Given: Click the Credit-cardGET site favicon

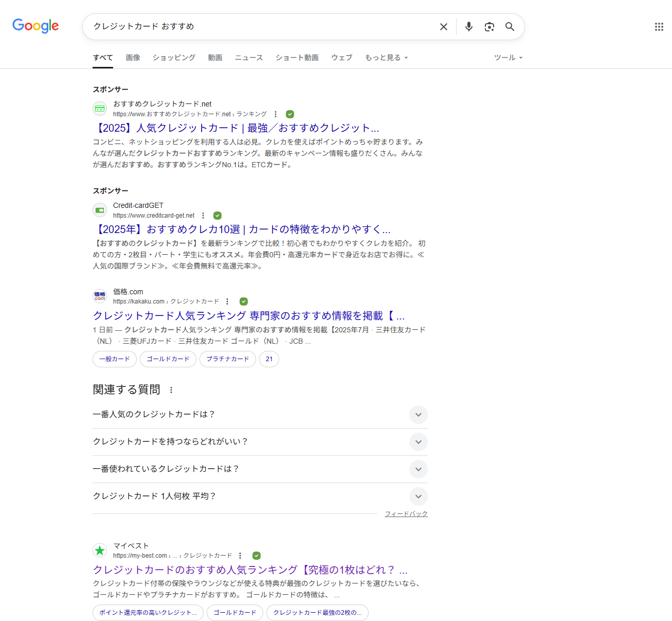Looking at the screenshot, I should coord(100,210).
